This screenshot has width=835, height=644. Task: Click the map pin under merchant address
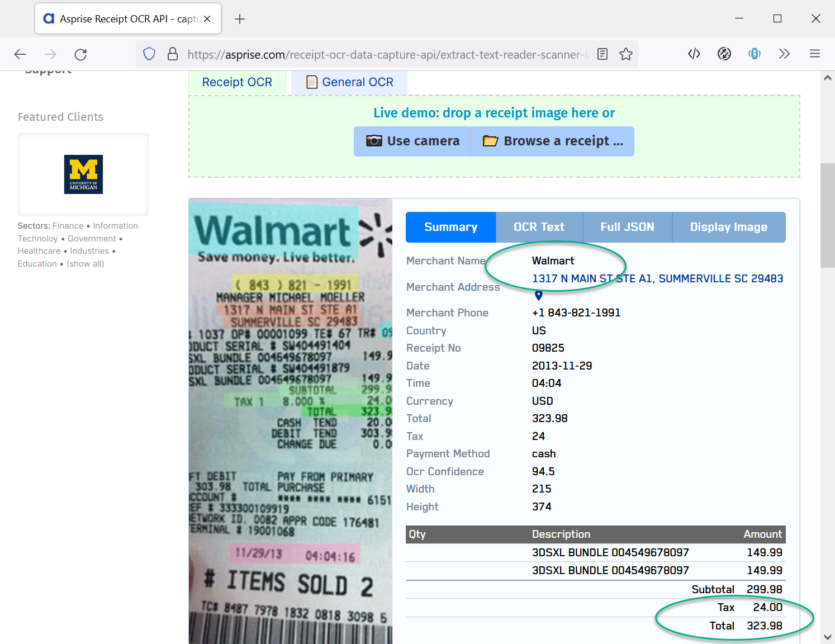coord(539,295)
